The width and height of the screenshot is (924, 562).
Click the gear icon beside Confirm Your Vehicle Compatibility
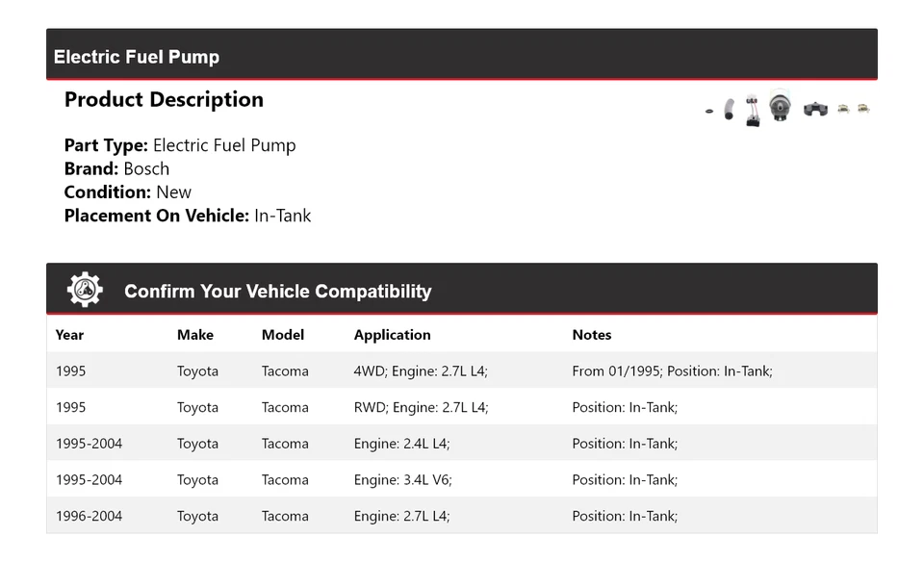point(85,290)
